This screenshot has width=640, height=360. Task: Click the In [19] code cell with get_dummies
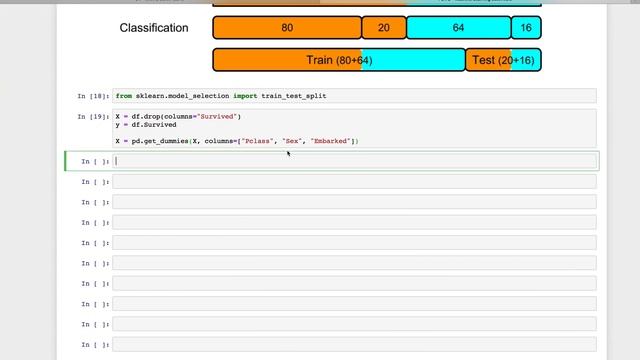point(354,129)
